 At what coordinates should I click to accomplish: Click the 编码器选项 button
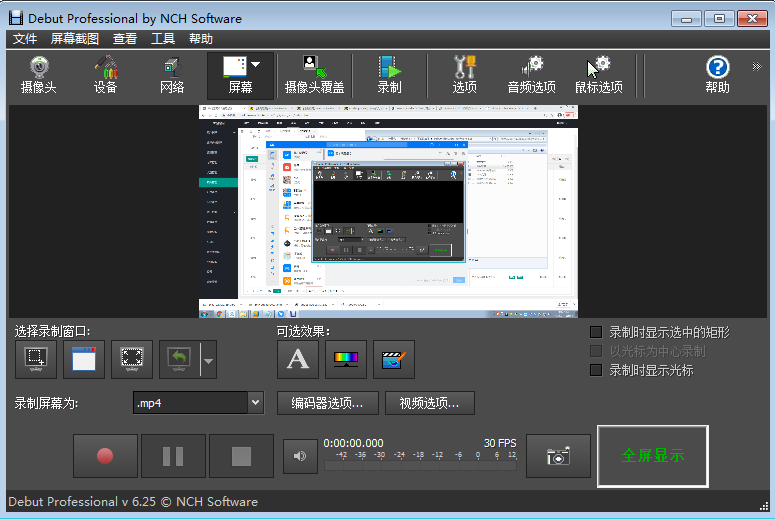[x=327, y=403]
